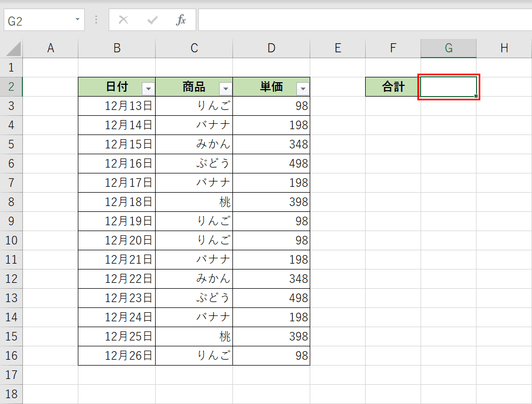Select the cell 12月18日
Screen dimensions: 532x404
pyautogui.click(x=117, y=202)
